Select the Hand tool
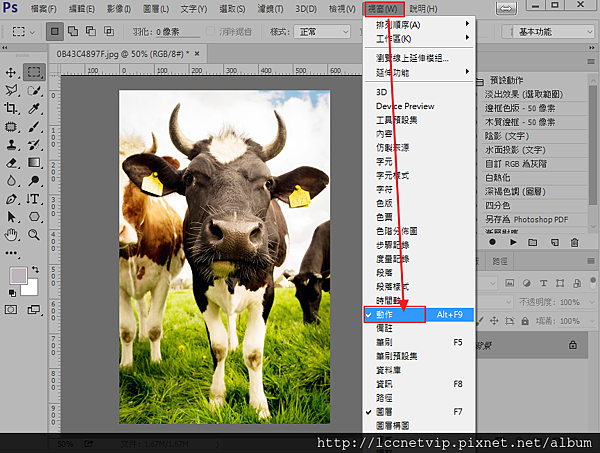The image size is (600, 453). (11, 235)
